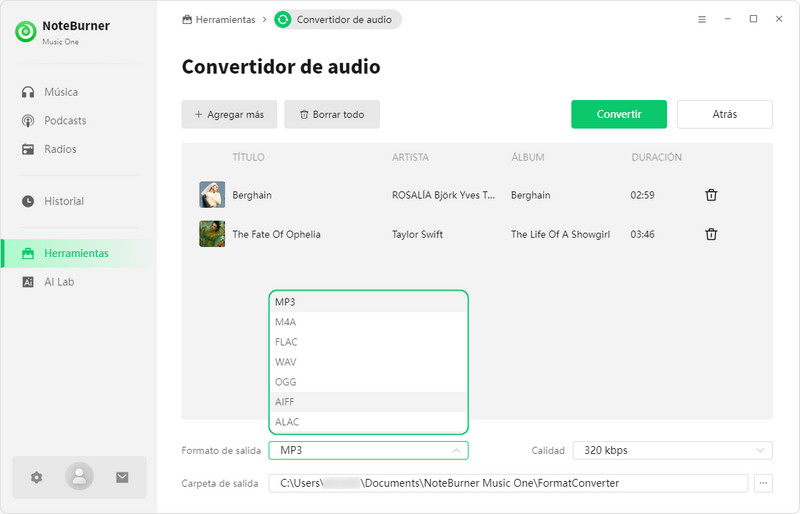Click the artist 'ROSALÍA Björk Yves T...'
Image resolution: width=800 pixels, height=514 pixels.
(x=443, y=195)
